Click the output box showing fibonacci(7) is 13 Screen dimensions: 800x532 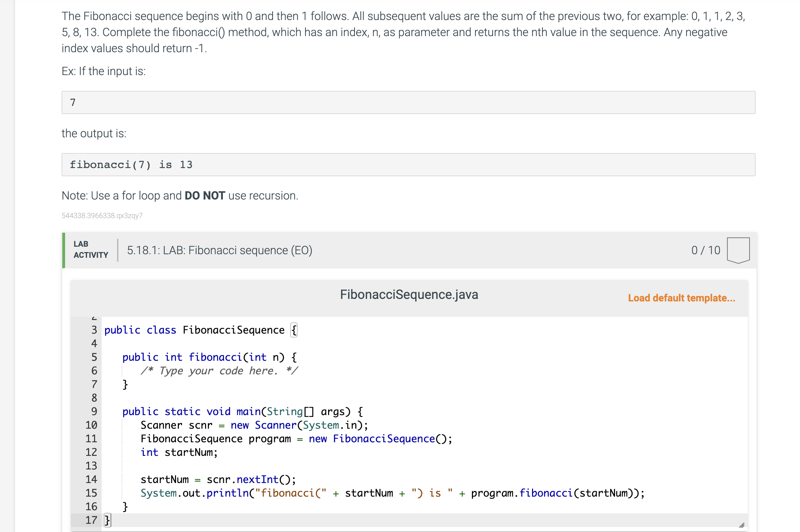[408, 164]
